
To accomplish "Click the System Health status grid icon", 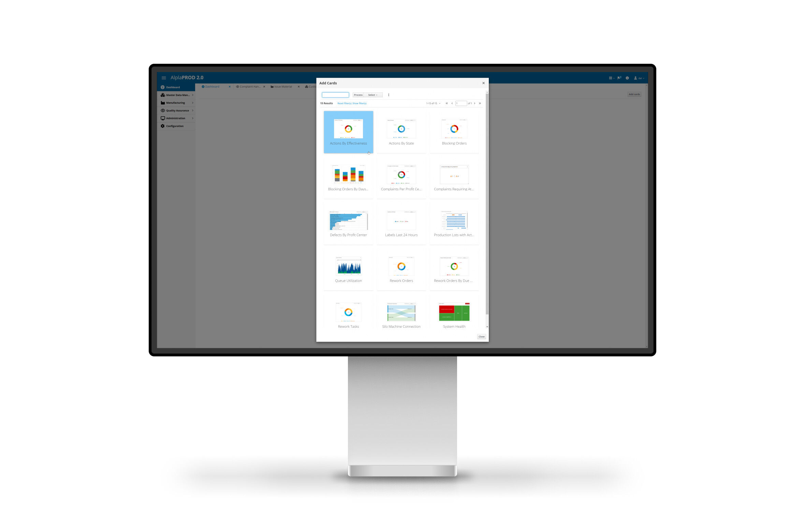I will [454, 313].
